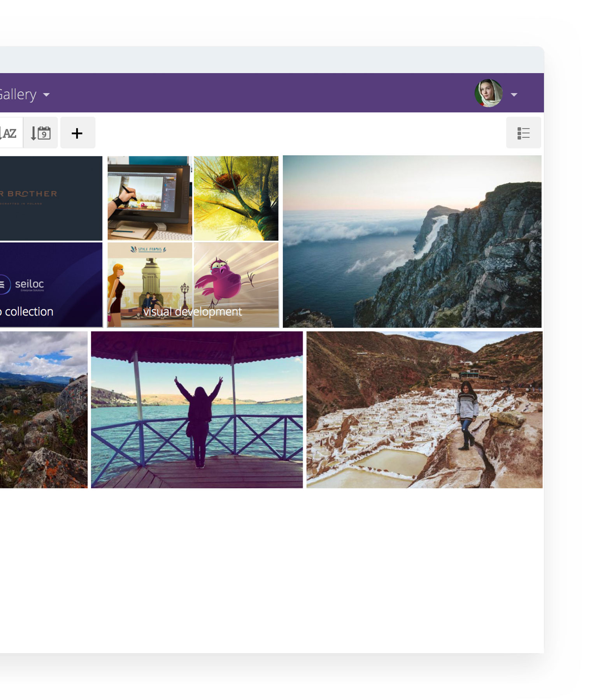Open the drawing tablet photo thumbnail

[x=150, y=198]
